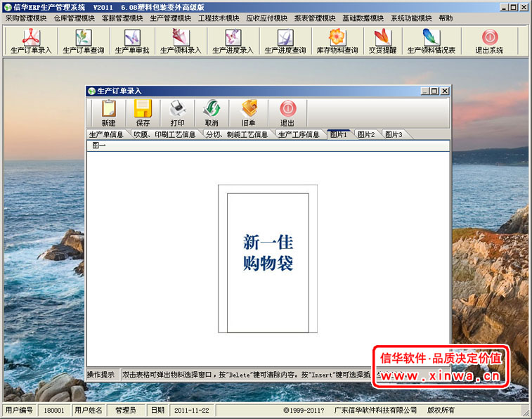
Task: Switch to the 生产单信息 tab
Action: pos(106,134)
